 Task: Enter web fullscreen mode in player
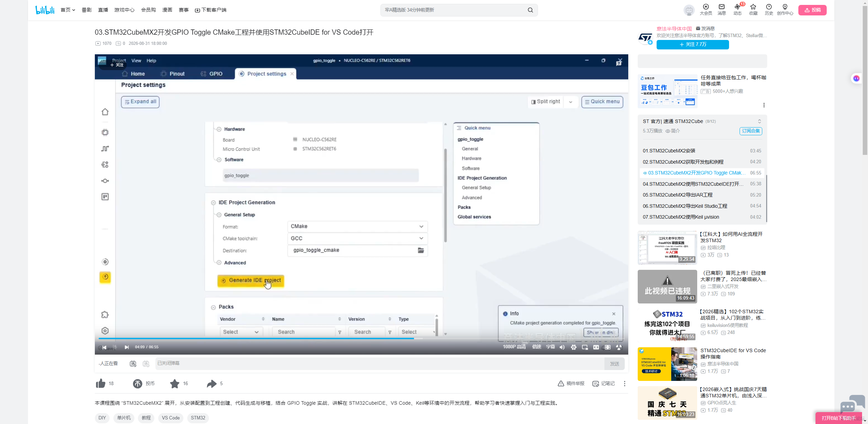pos(608,347)
